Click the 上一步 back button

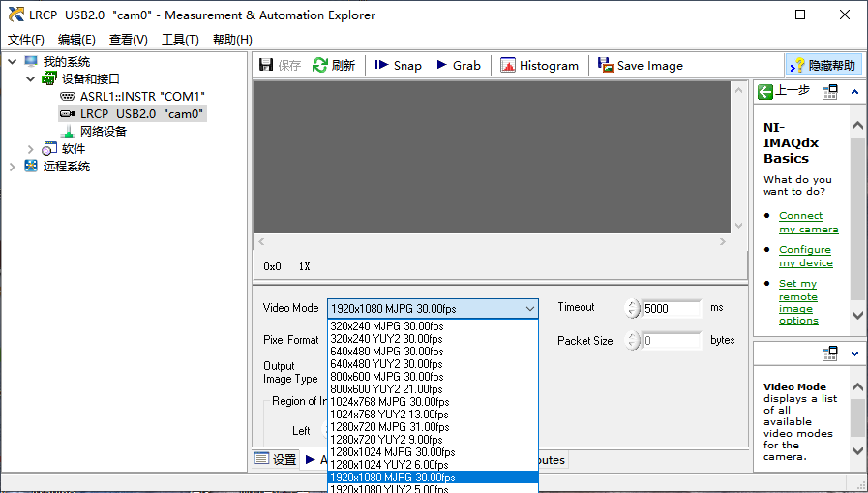point(783,91)
